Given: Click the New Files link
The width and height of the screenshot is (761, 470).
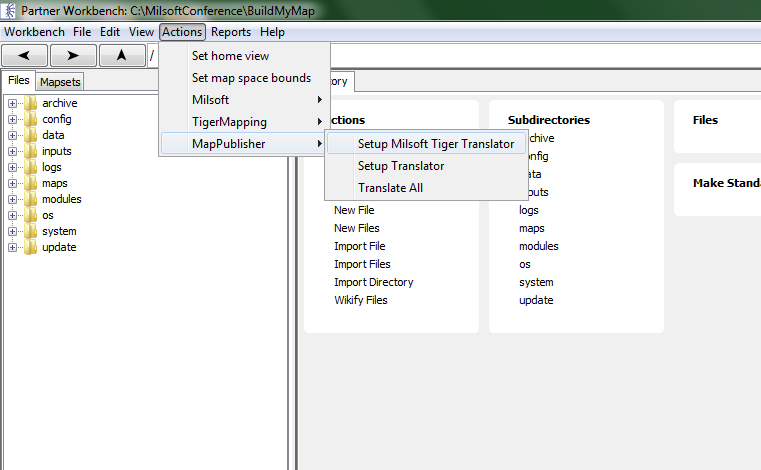Looking at the screenshot, I should [357, 228].
